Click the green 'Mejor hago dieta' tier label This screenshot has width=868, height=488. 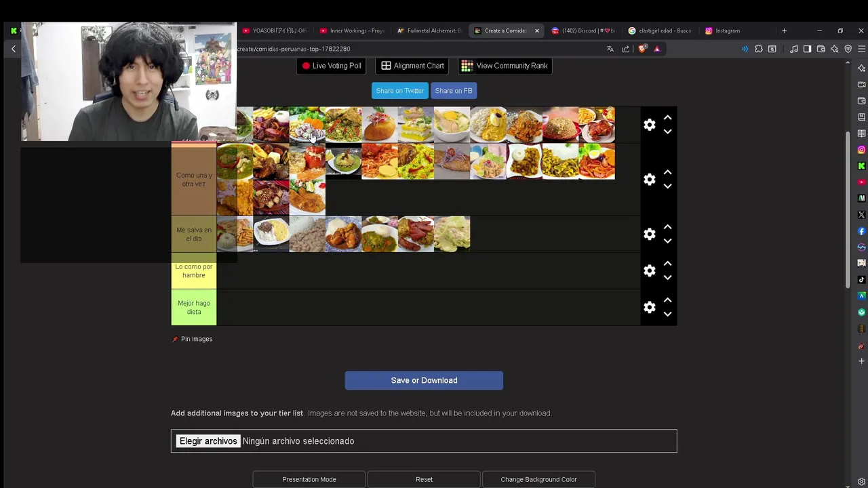tap(194, 308)
